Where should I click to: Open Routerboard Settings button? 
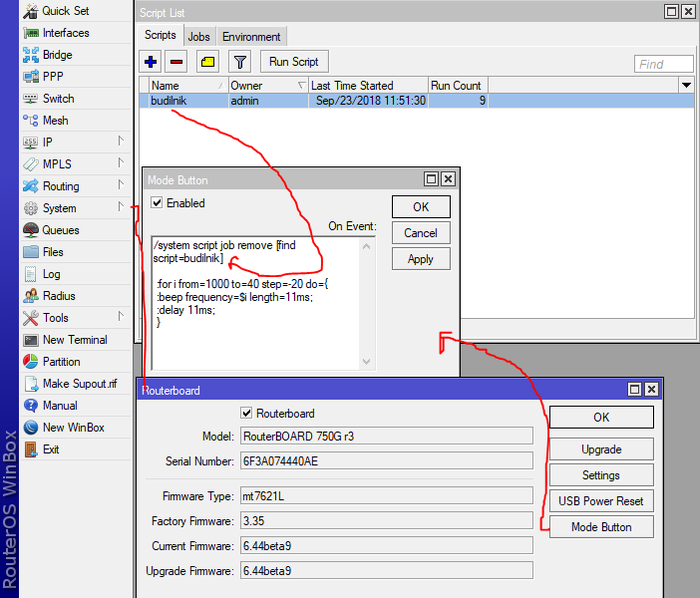coord(601,475)
